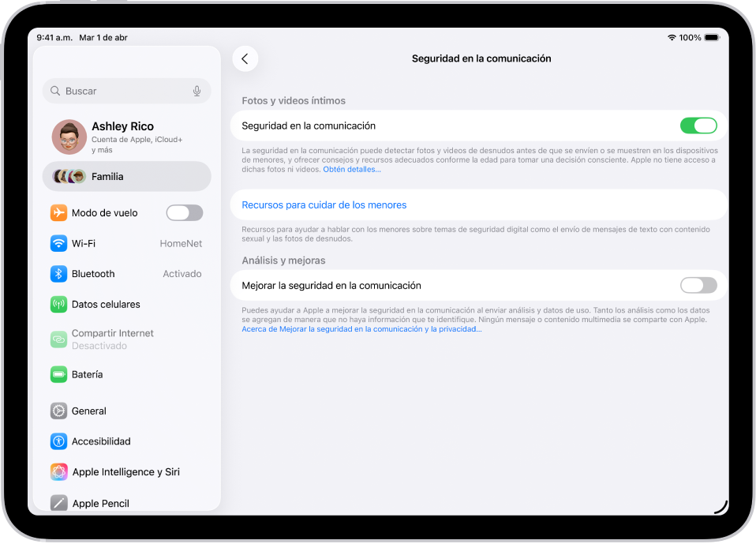This screenshot has width=756, height=544.
Task: Select the green Datos celulares antenna icon
Action: [x=58, y=304]
